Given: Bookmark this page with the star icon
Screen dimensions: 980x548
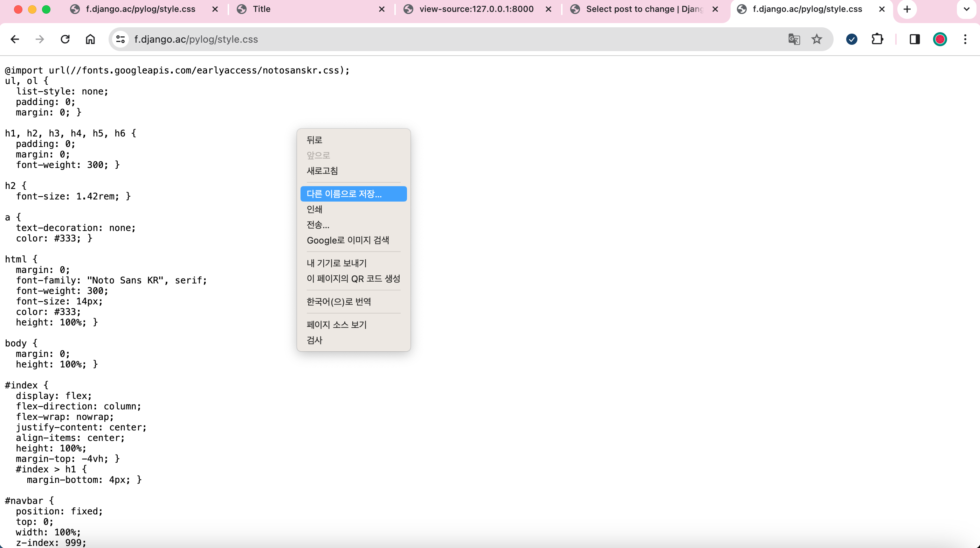Looking at the screenshot, I should tap(817, 39).
